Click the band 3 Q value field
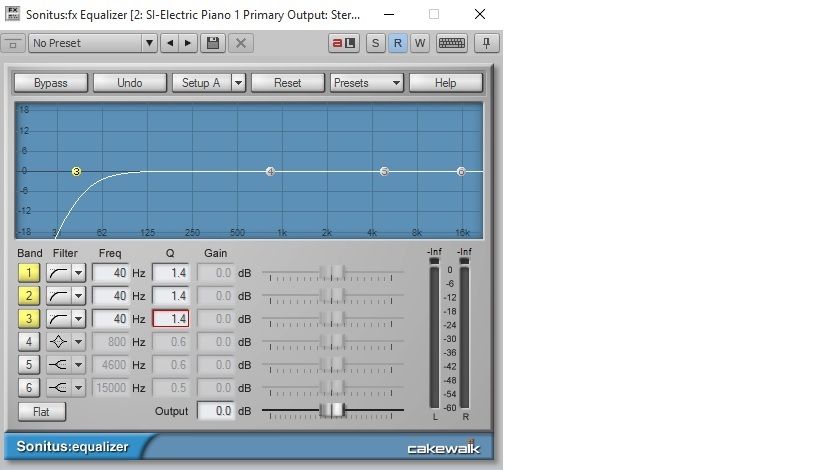Viewport: 819px width, 470px height. pyautogui.click(x=170, y=318)
